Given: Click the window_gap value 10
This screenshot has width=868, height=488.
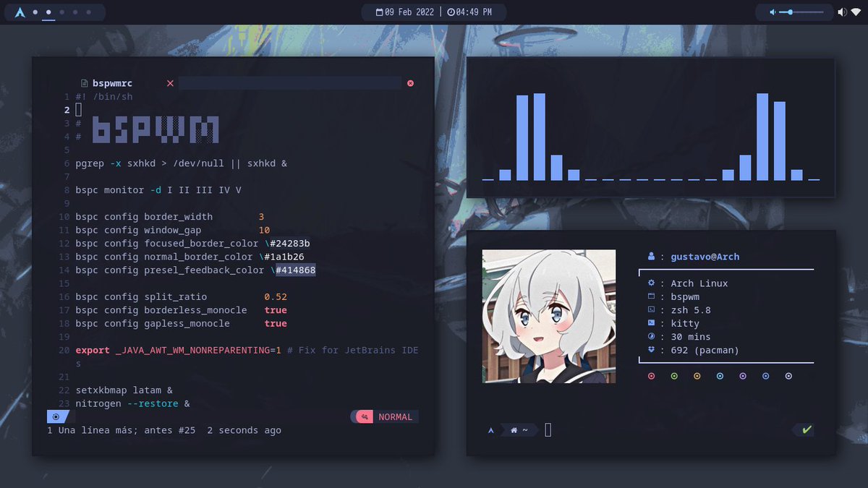Looking at the screenshot, I should (264, 230).
